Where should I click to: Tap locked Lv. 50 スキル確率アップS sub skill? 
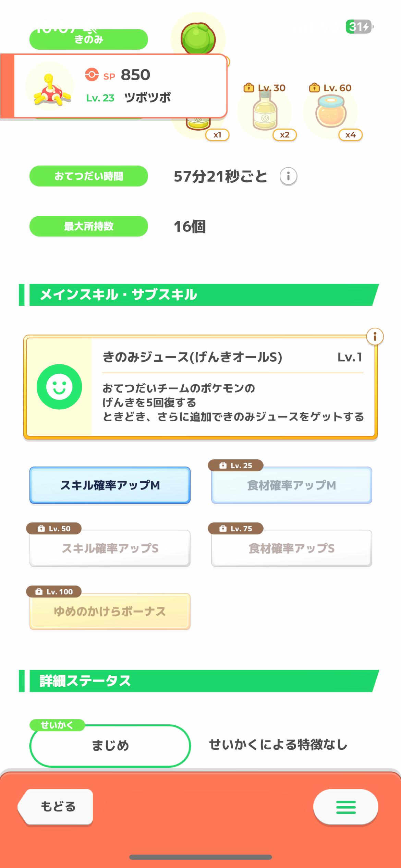click(110, 548)
